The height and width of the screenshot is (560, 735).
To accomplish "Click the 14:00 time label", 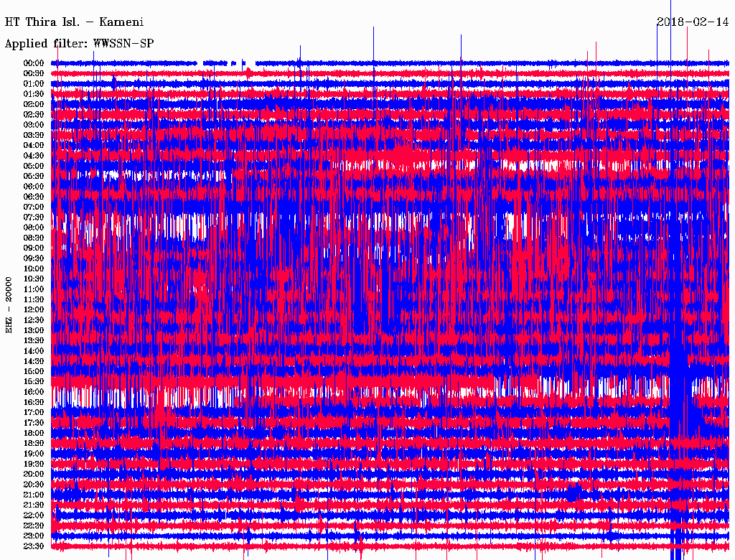I will pyautogui.click(x=34, y=351).
